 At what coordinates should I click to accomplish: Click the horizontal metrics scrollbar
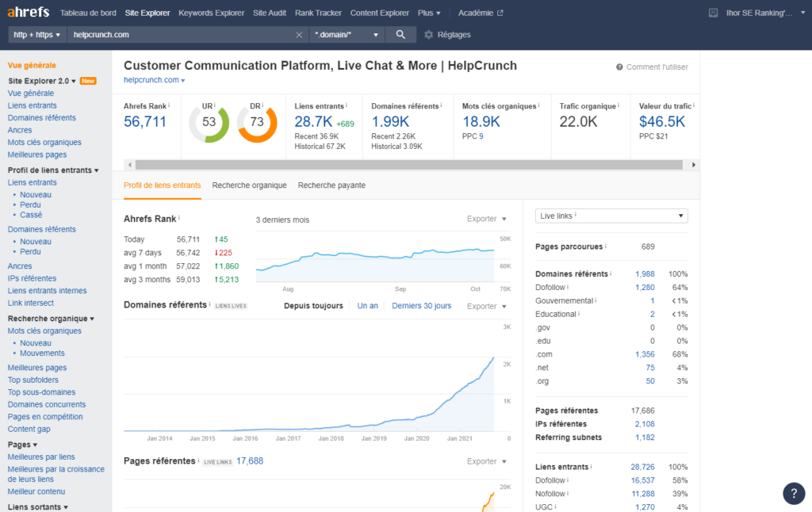coord(409,165)
